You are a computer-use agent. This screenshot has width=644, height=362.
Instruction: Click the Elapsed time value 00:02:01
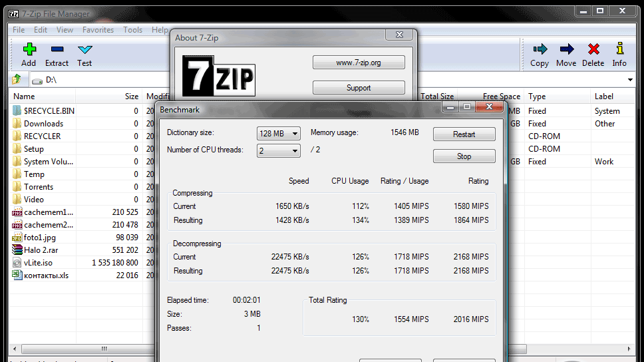[x=246, y=300]
